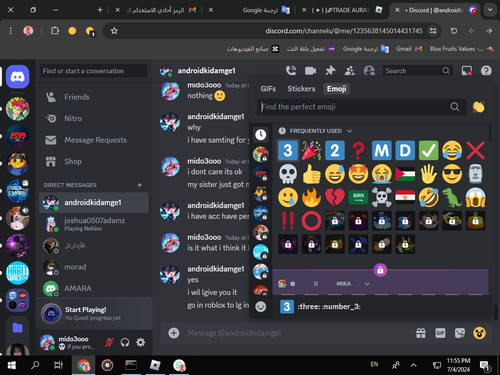Open the PS99 server icon in sidebar
The image size is (500, 375).
tap(17, 136)
